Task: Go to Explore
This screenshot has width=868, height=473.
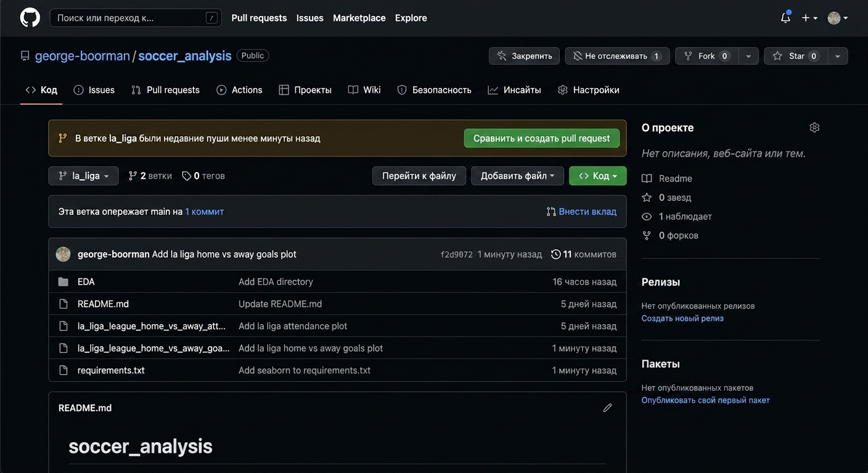Action: tap(411, 18)
